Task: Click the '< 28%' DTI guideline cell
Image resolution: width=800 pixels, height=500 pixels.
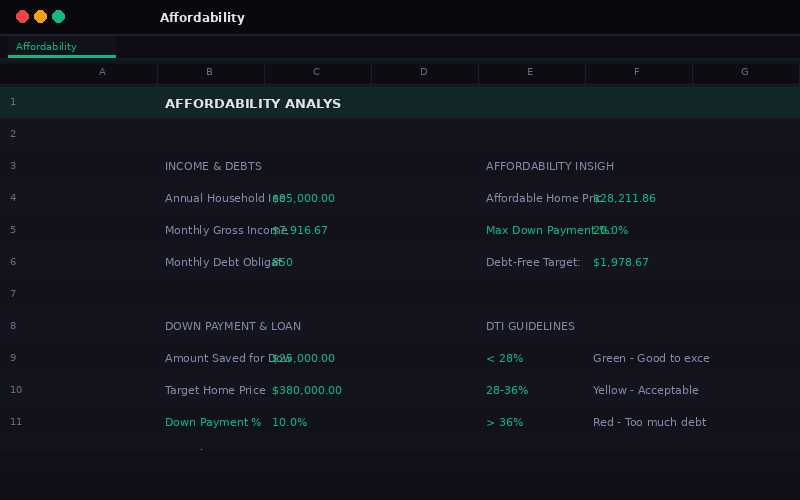Action: click(x=505, y=358)
